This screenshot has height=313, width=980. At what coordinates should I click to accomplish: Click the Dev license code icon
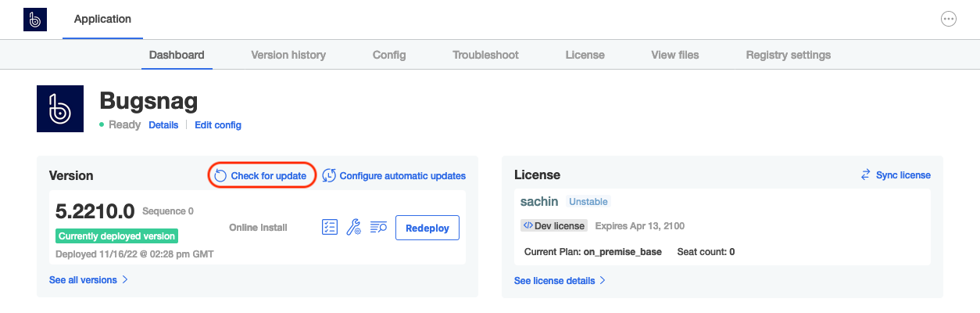click(528, 225)
